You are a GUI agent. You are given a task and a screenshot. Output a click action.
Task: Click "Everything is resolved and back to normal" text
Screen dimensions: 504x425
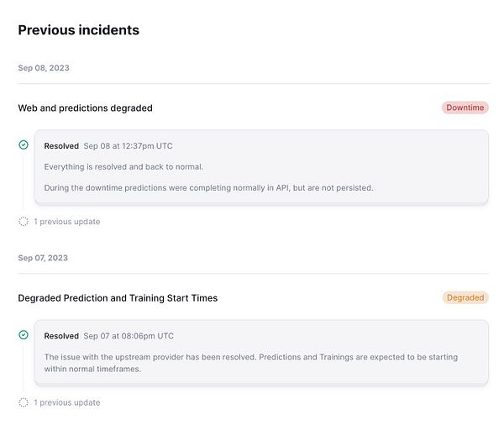click(x=123, y=166)
